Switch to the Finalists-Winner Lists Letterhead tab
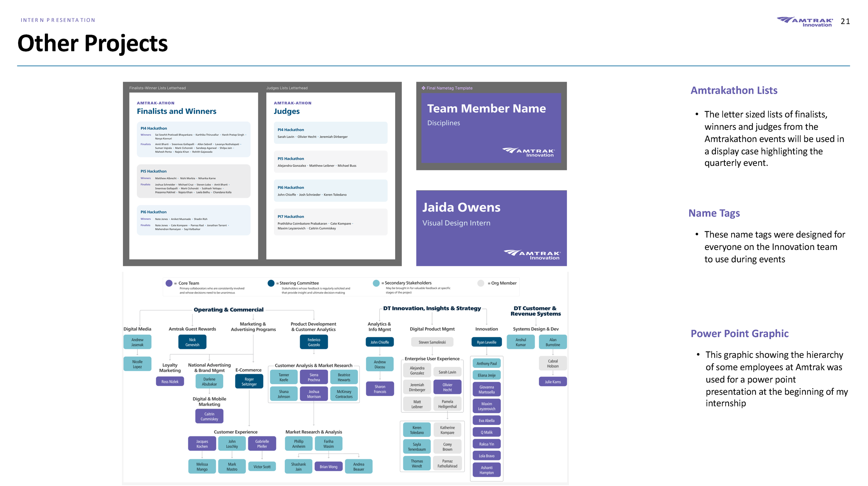The width and height of the screenshot is (868, 486). 157,88
